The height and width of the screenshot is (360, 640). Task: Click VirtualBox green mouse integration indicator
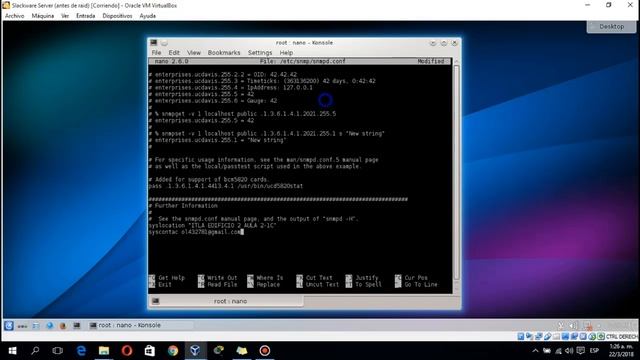pos(601,336)
